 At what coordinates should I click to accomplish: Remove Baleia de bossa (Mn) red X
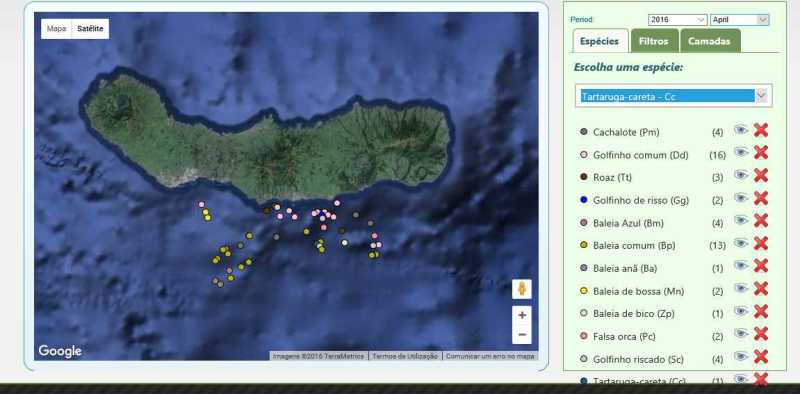tap(760, 289)
